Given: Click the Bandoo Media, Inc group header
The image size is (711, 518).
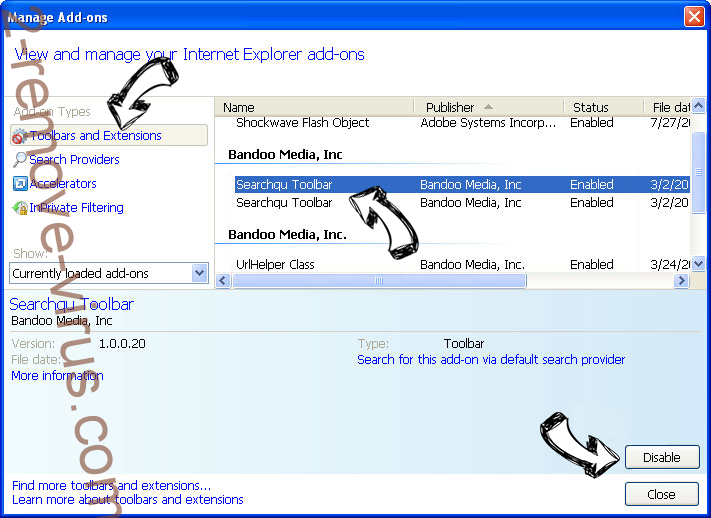Looking at the screenshot, I should point(285,155).
